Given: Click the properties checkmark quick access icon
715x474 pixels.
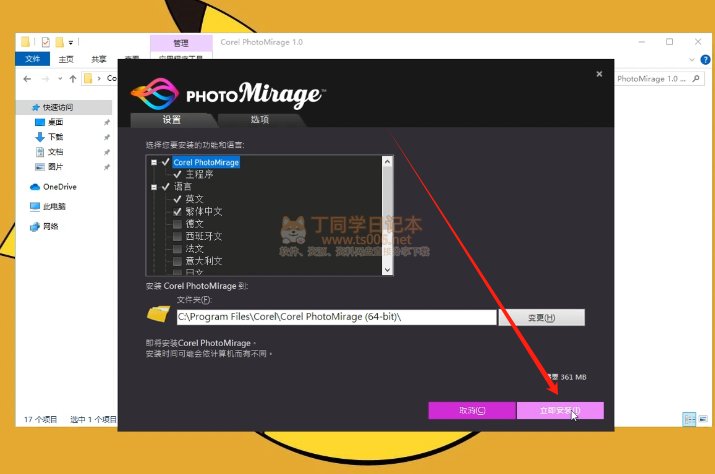Looking at the screenshot, I should [46, 42].
